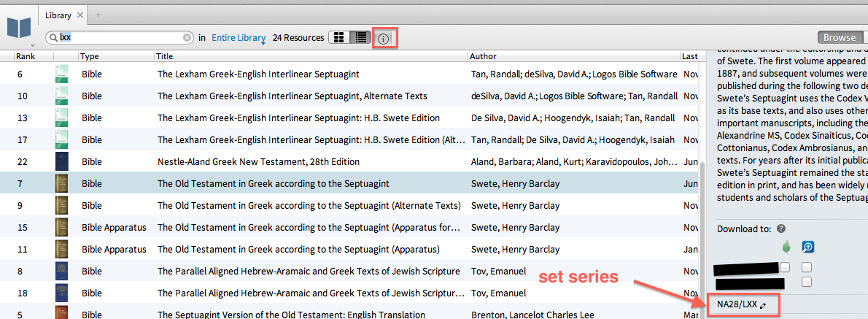
Task: Expand the arrow below the Library icon
Action: pos(33,45)
